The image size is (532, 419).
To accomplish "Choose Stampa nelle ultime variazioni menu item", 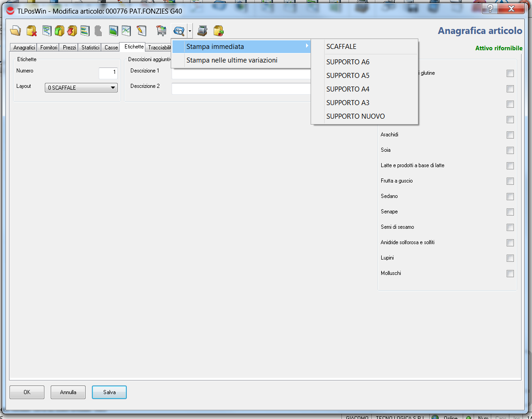I will (232, 60).
